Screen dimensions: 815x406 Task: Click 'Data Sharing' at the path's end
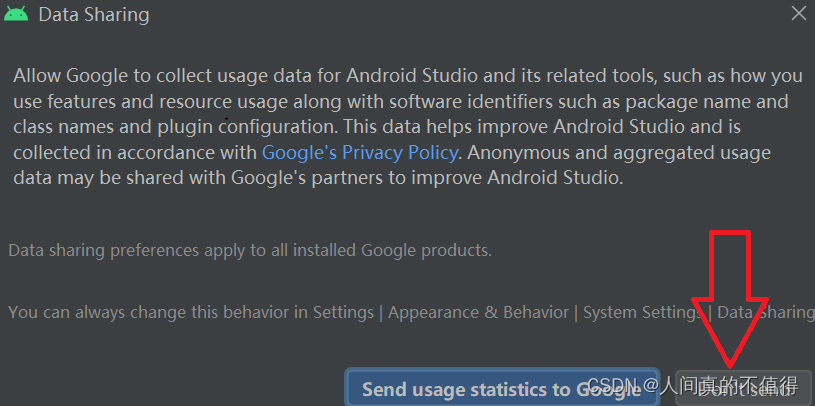click(x=765, y=312)
